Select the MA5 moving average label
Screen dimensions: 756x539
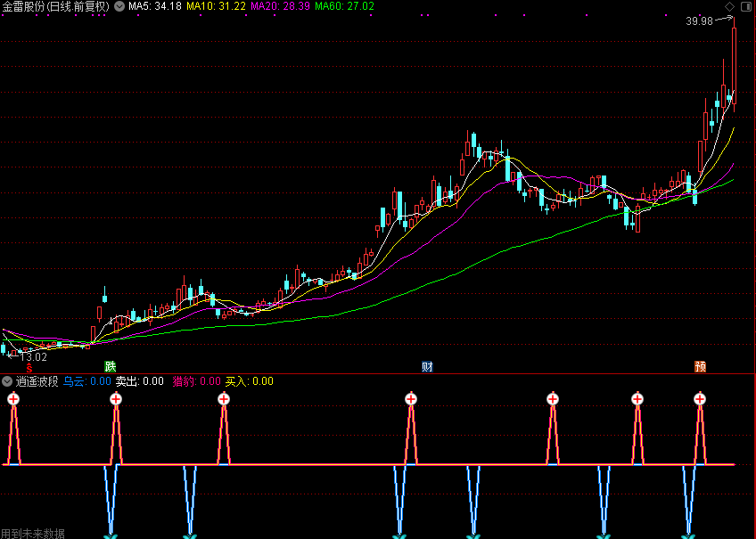click(x=155, y=6)
